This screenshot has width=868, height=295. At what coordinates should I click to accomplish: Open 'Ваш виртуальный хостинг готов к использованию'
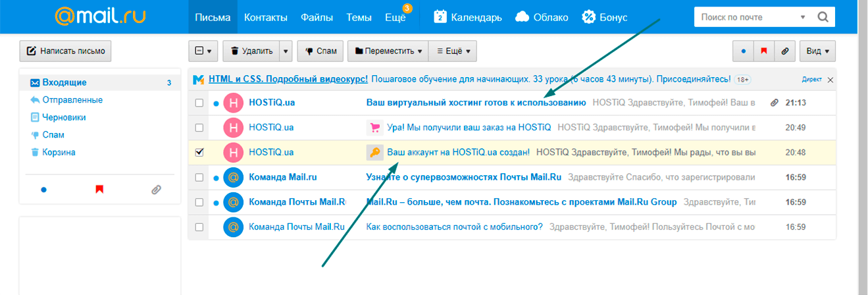pos(476,103)
